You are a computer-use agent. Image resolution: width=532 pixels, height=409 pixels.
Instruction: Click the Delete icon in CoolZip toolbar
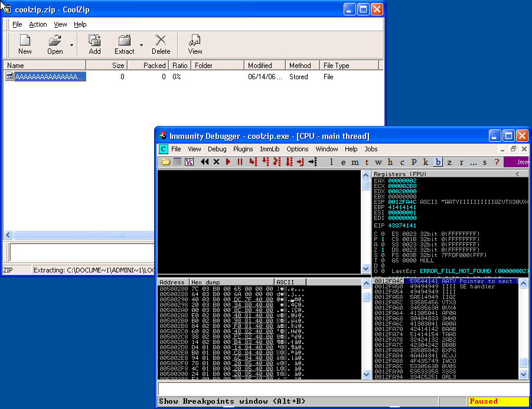click(161, 44)
